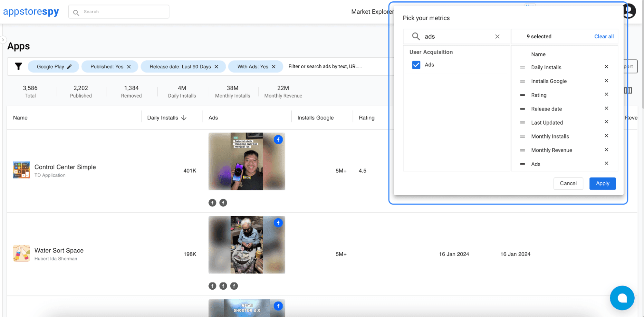Remove Monthly Revenue from selected metrics
The image size is (644, 317).
tap(606, 150)
